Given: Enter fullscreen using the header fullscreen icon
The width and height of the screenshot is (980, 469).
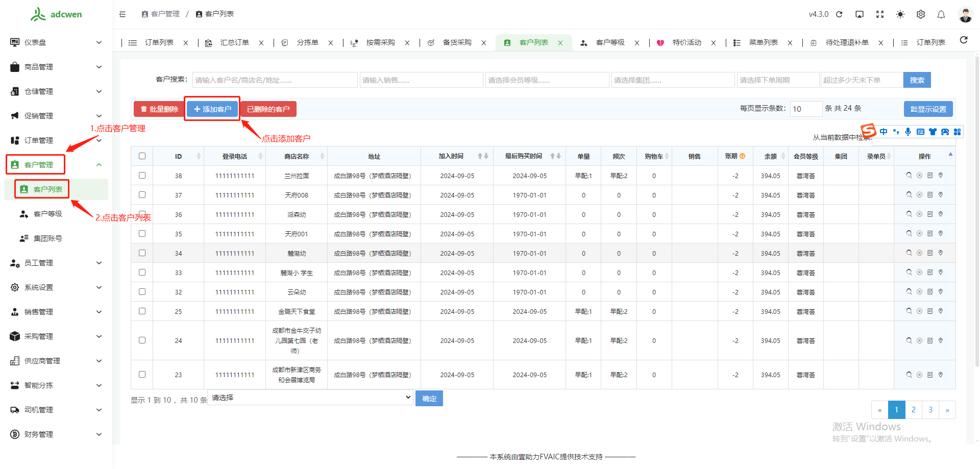Looking at the screenshot, I should tap(880, 14).
